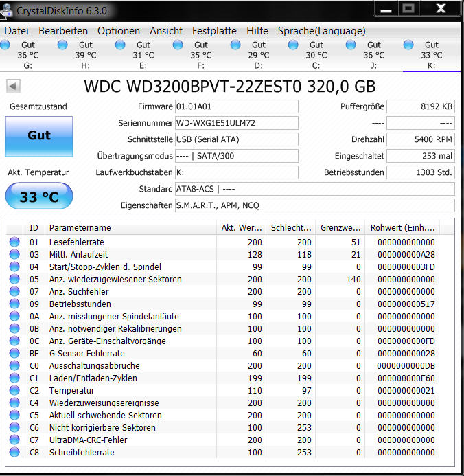Open the Bearbeiten menu
The image size is (464, 476).
(x=63, y=31)
